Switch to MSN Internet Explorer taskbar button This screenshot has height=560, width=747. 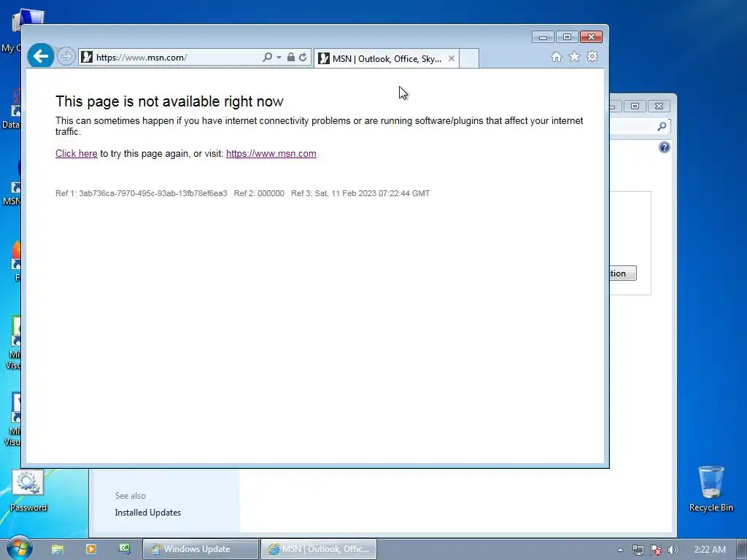click(319, 549)
